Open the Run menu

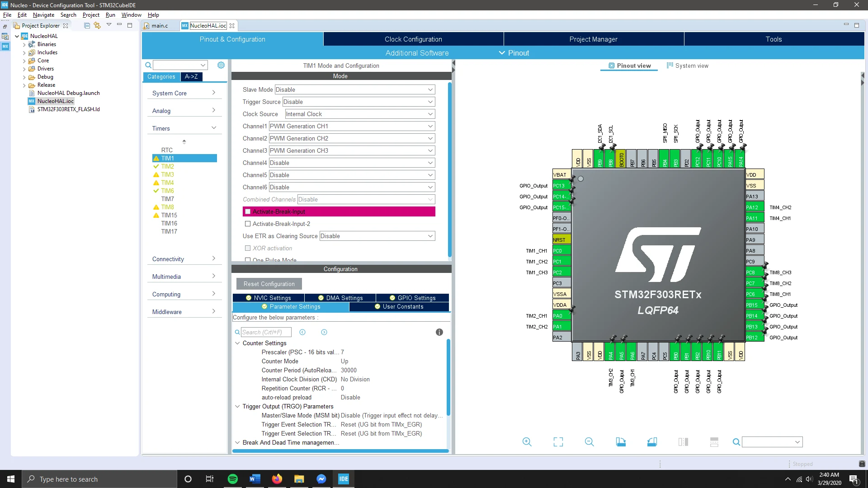click(110, 15)
